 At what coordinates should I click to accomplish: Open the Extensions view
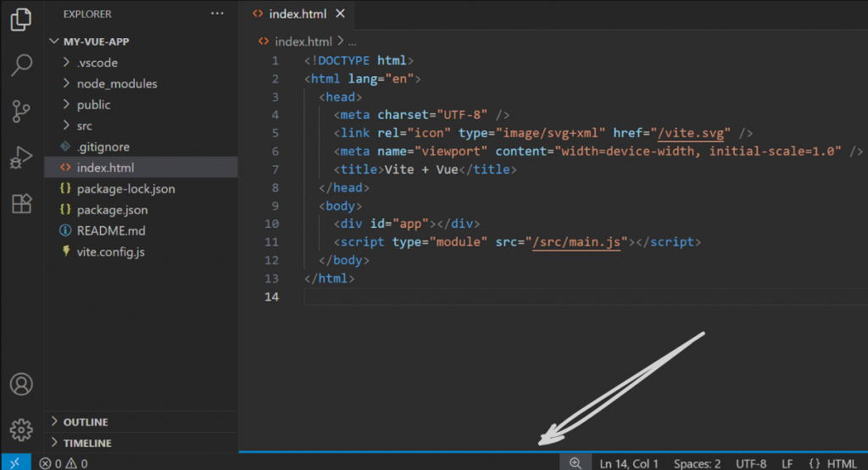21,203
